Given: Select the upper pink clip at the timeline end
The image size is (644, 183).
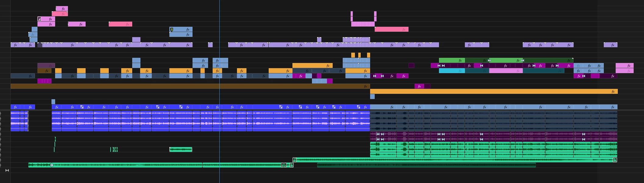Looking at the screenshot, I should click(625, 65).
